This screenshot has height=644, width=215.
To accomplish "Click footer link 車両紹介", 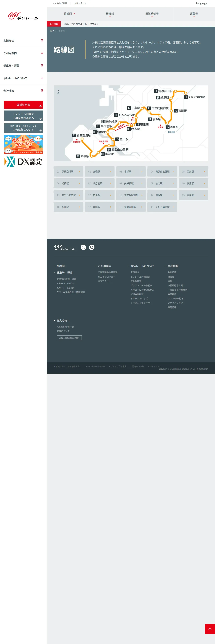I will click(x=135, y=272).
